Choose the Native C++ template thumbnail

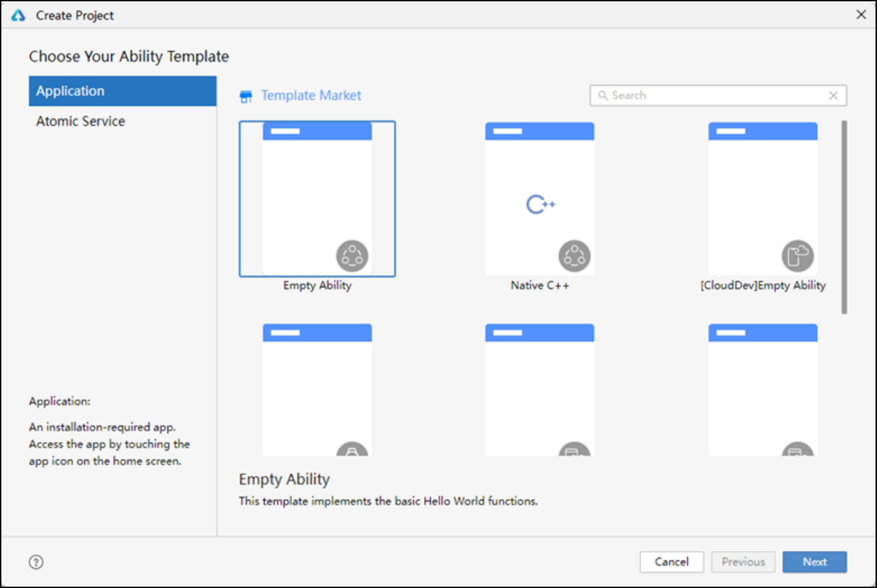click(x=540, y=198)
